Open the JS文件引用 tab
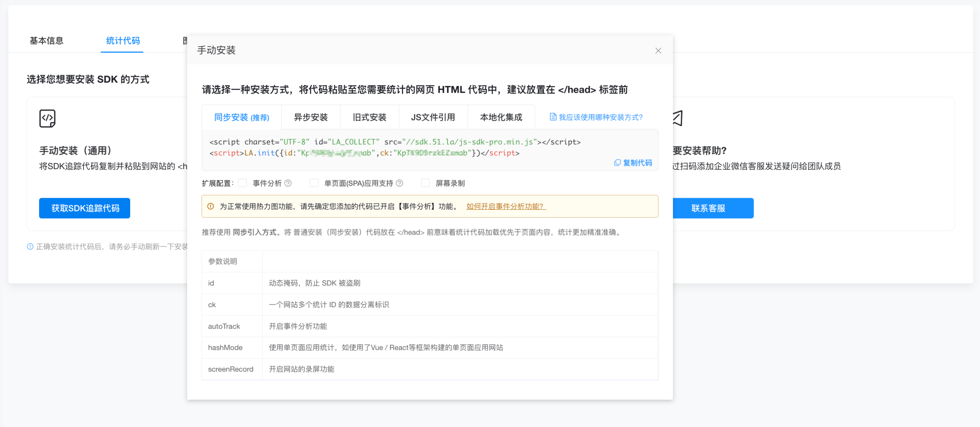 point(433,117)
